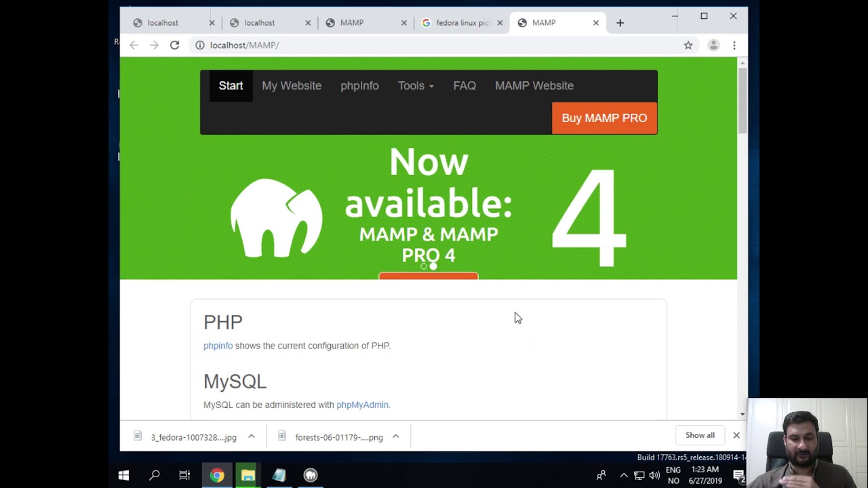Viewport: 868px width, 488px height.
Task: Open the volume tray icon
Action: point(654,475)
